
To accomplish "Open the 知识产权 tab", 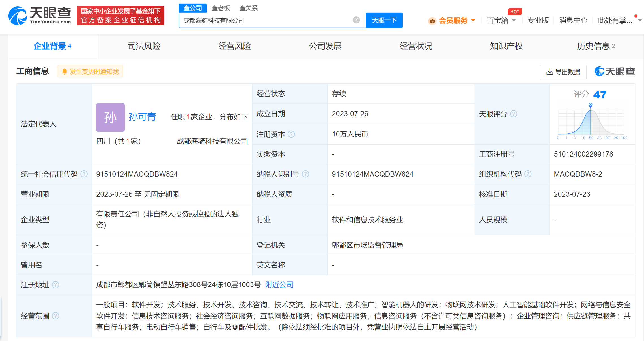I will [x=506, y=46].
